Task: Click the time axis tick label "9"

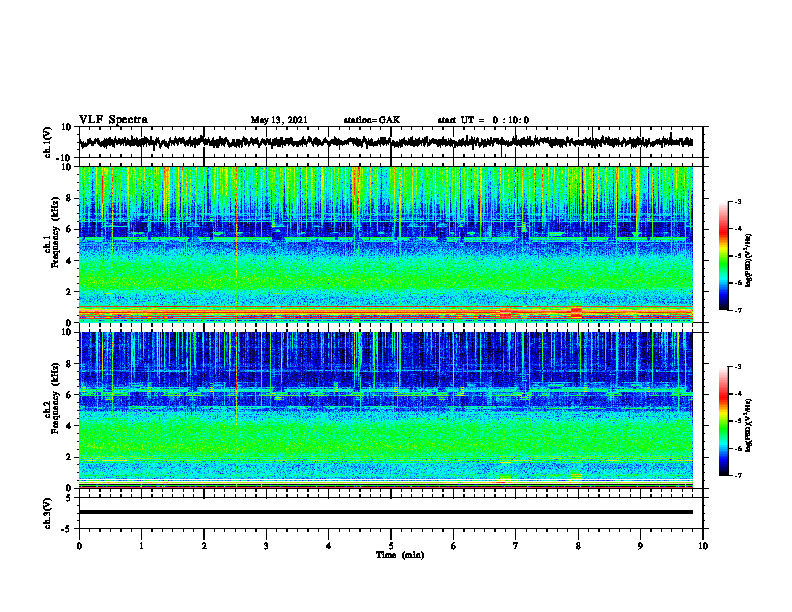Action: point(640,546)
